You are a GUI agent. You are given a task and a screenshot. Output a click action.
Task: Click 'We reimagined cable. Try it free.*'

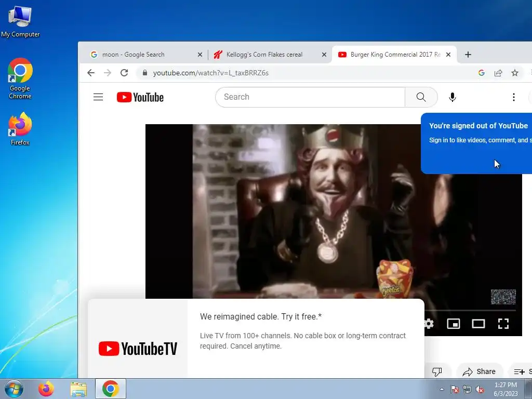pyautogui.click(x=261, y=316)
